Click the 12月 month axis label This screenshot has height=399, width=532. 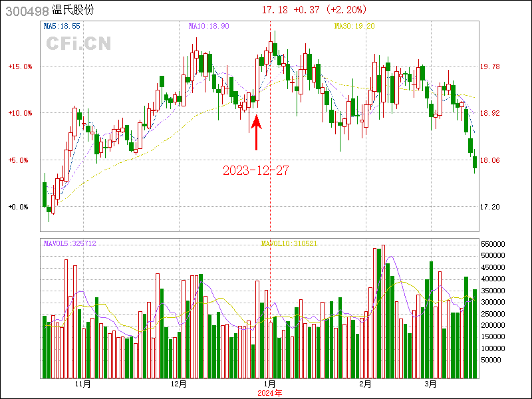pos(178,384)
